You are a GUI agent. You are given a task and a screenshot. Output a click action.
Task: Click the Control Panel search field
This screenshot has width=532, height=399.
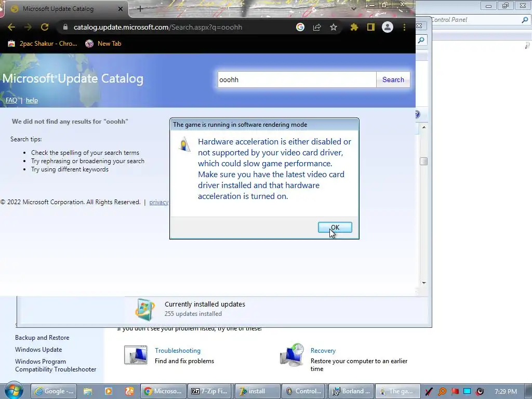[475, 20]
